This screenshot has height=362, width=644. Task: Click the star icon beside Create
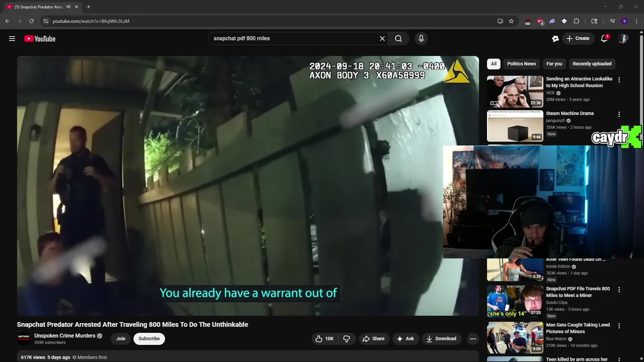click(555, 39)
